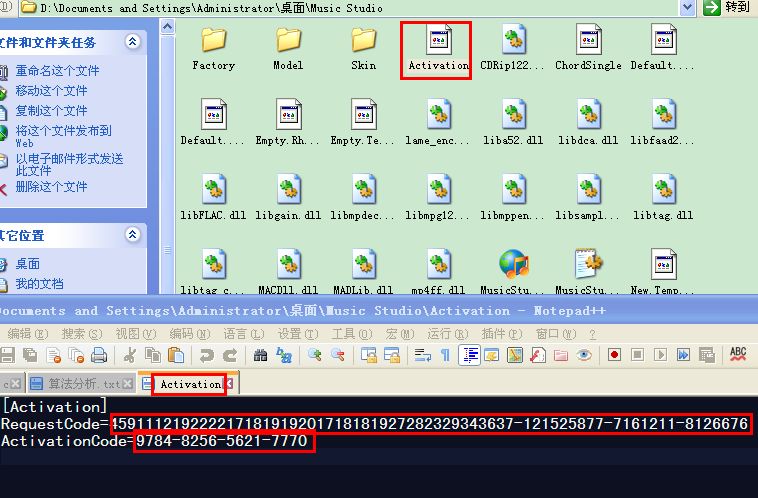Open the Replace dialog icon
Image resolution: width=758 pixels, height=498 pixels.
284,355
